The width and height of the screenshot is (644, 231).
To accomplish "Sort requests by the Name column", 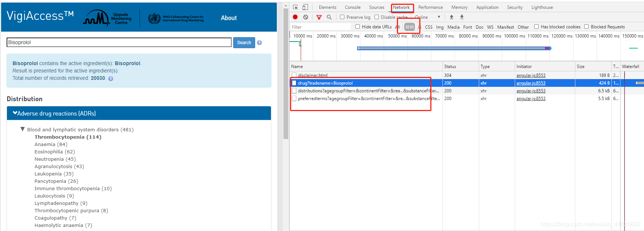I will (366, 67).
